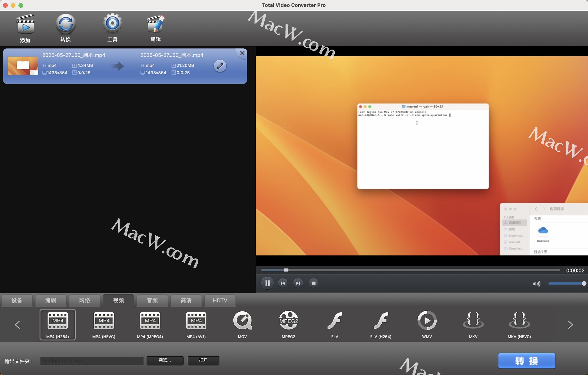Screen dimensions: 588x375
Task: Click source file size 4.34MB
Action: 85,66
